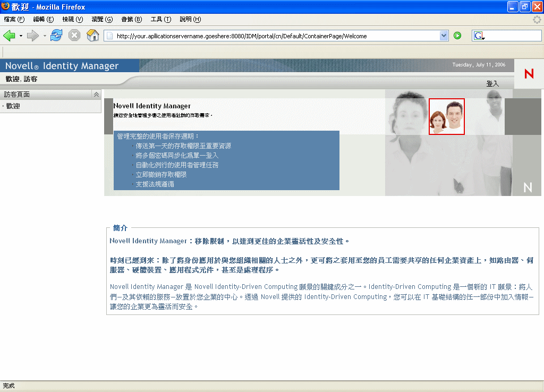Open the Forward history dropdown arrow
Viewport: 544px width, 392px height.
tap(45, 36)
